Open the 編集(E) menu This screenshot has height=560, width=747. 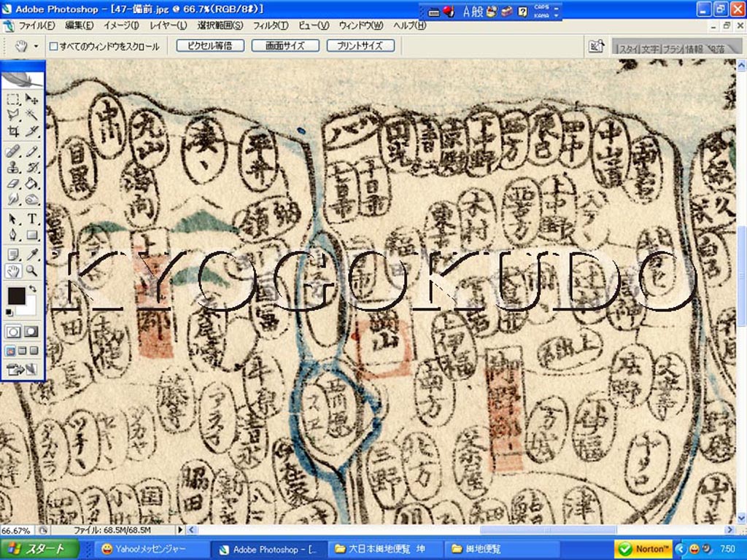[79, 26]
